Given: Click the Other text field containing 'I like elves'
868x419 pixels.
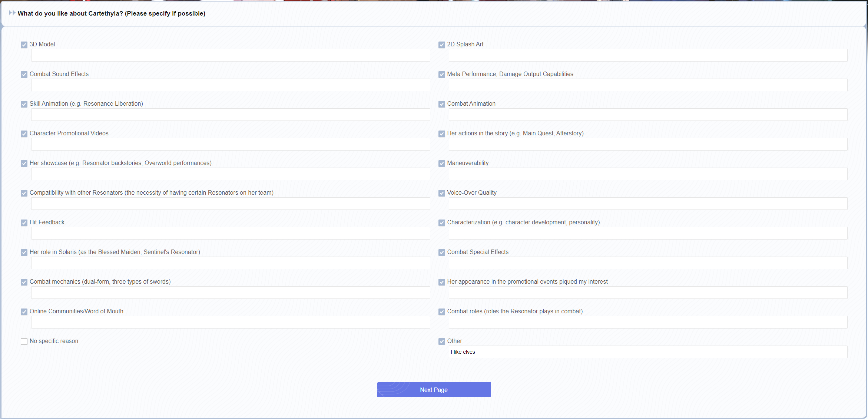Looking at the screenshot, I should pyautogui.click(x=647, y=352).
